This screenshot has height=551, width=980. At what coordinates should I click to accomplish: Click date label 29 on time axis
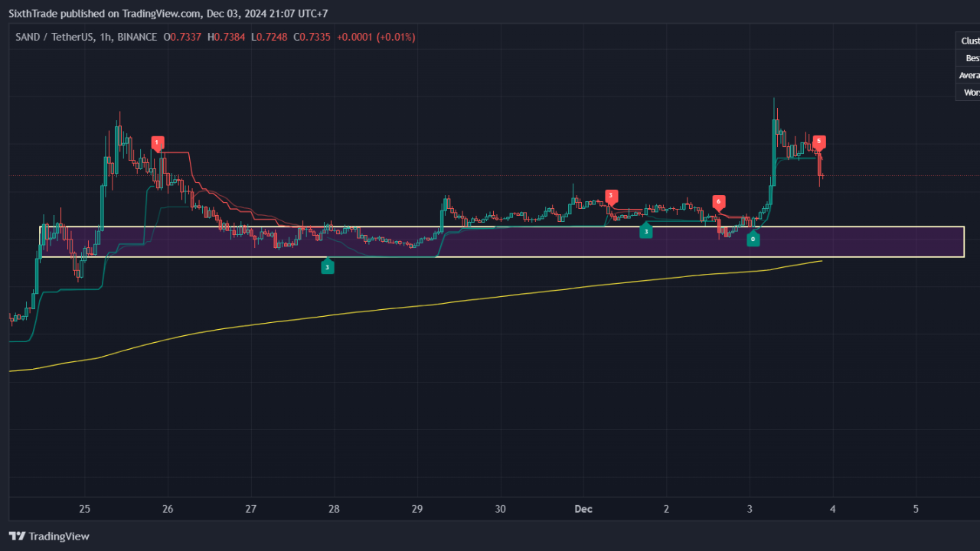point(417,509)
